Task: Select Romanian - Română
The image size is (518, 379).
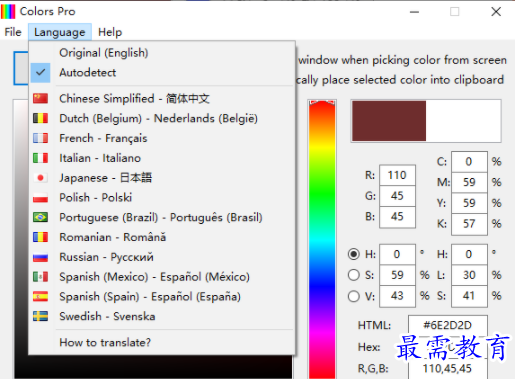Action: pyautogui.click(x=162, y=237)
